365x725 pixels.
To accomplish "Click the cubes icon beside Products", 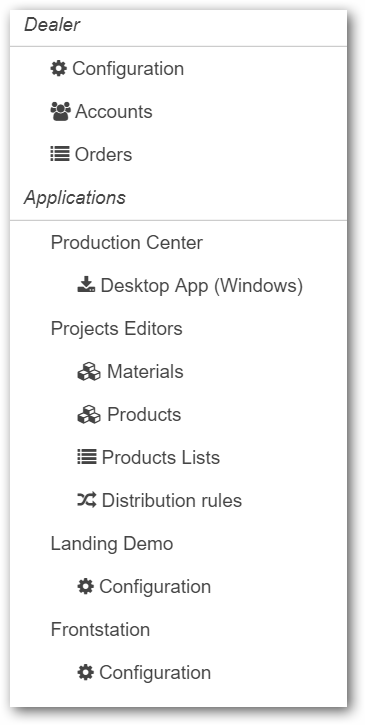I will tap(89, 415).
